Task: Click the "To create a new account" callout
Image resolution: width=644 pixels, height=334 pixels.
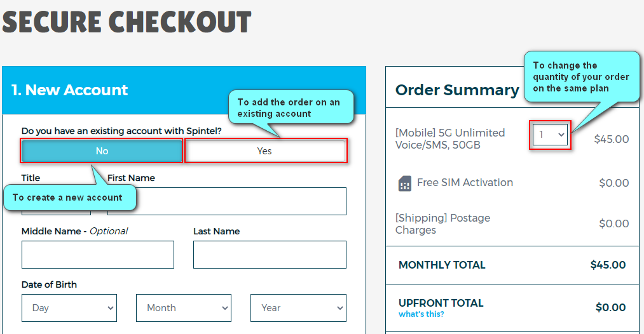Action: [x=67, y=197]
